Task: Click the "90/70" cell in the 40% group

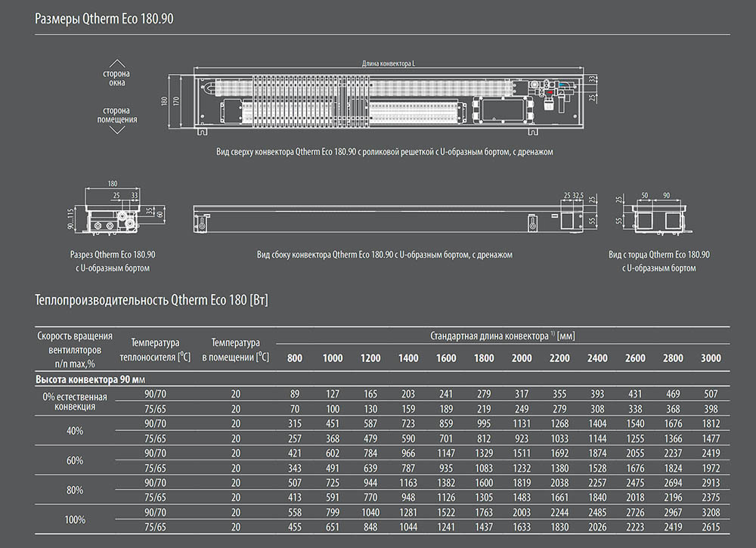Action: (155, 423)
